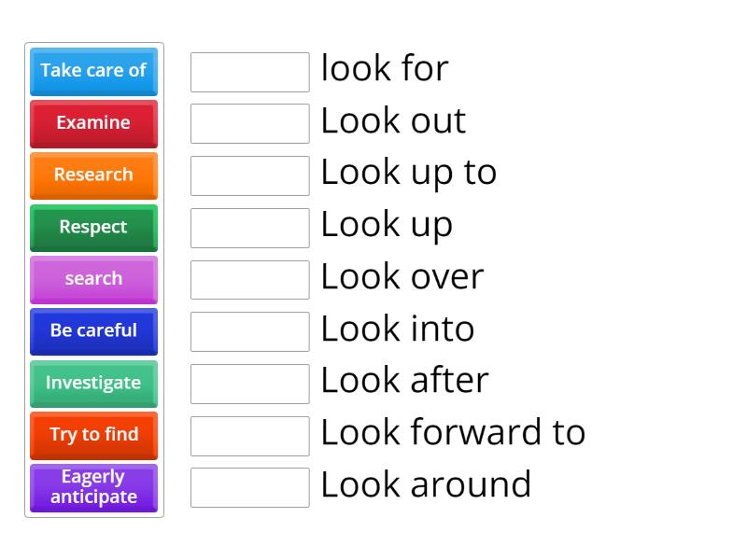This screenshot has height=560, width=747.
Task: Select the green 'Respect' tile
Action: point(93,227)
